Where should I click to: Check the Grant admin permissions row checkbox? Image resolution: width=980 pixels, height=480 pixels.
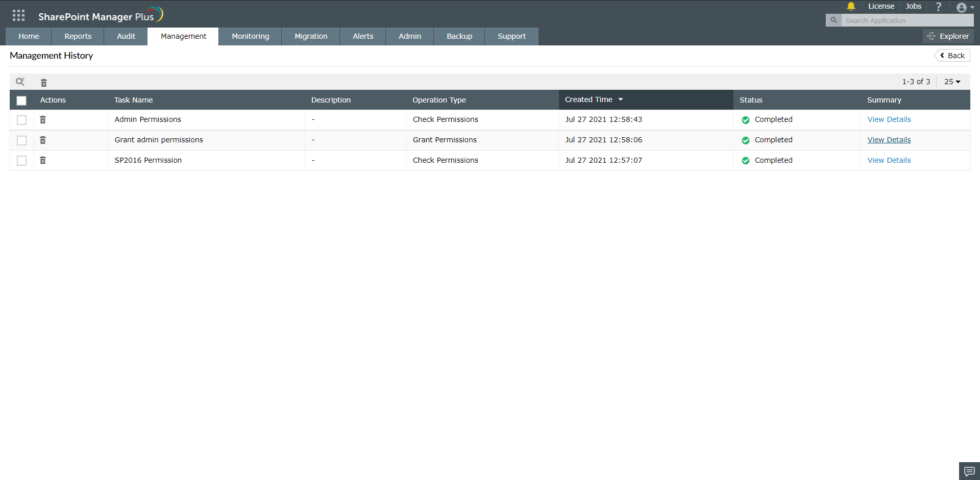click(x=21, y=140)
